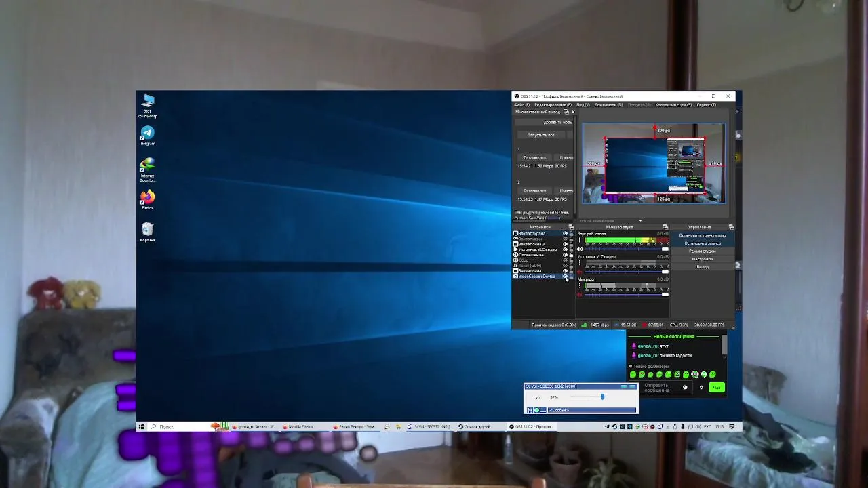Click Остановить запись button
This screenshot has width=868, height=488.
tap(703, 243)
